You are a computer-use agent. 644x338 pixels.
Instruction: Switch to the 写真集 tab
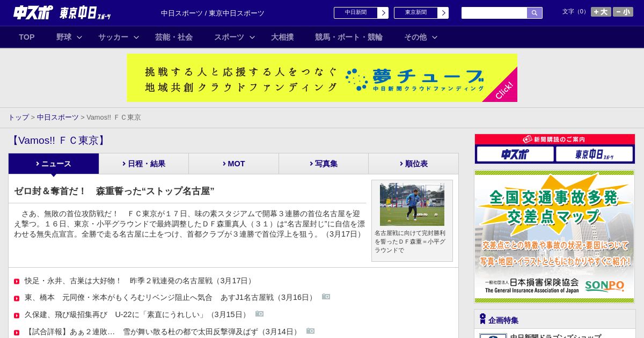coord(324,164)
